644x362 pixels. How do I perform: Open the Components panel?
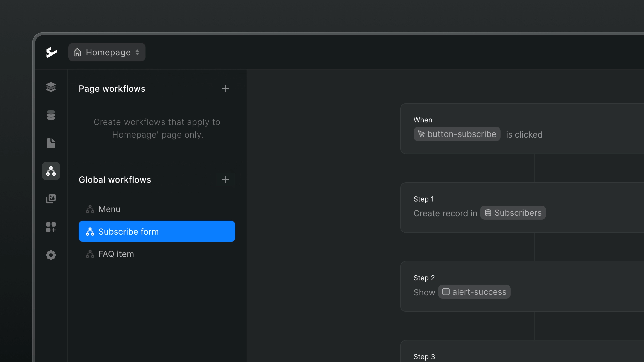[x=51, y=227]
